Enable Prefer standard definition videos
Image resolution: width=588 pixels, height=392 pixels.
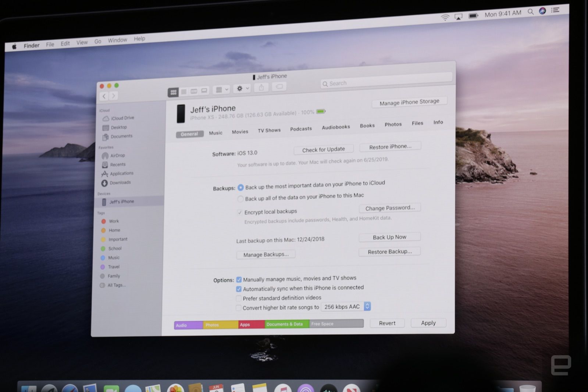[239, 299]
